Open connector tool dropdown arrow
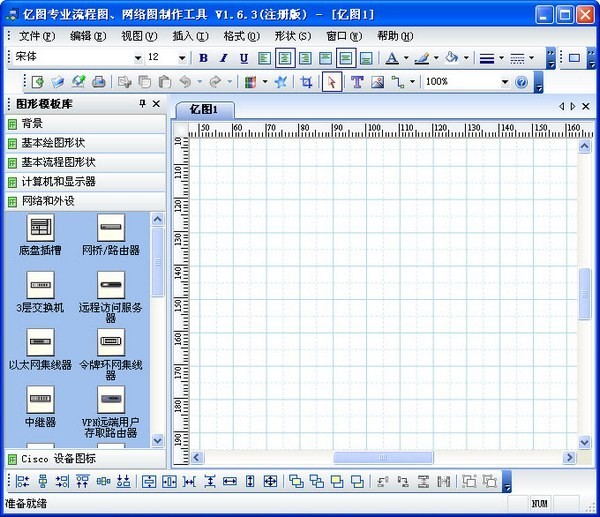The height and width of the screenshot is (517, 600). click(x=412, y=82)
